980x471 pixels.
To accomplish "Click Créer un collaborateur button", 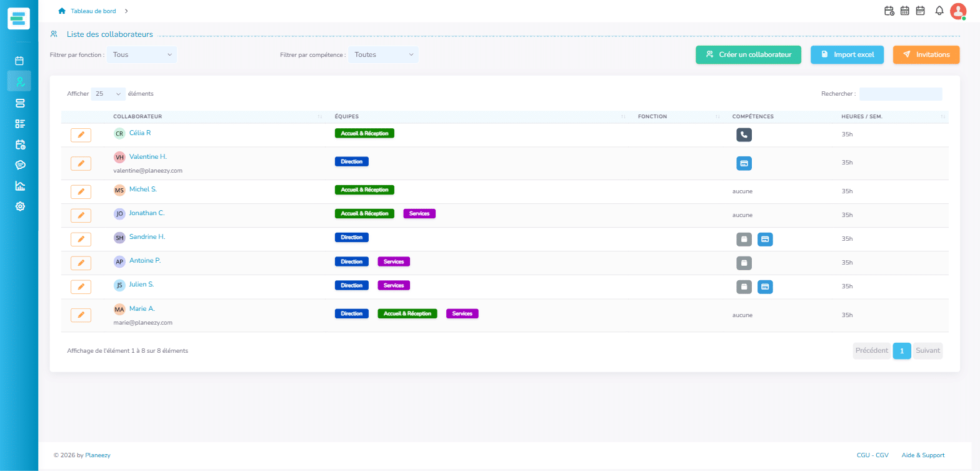I will [748, 54].
